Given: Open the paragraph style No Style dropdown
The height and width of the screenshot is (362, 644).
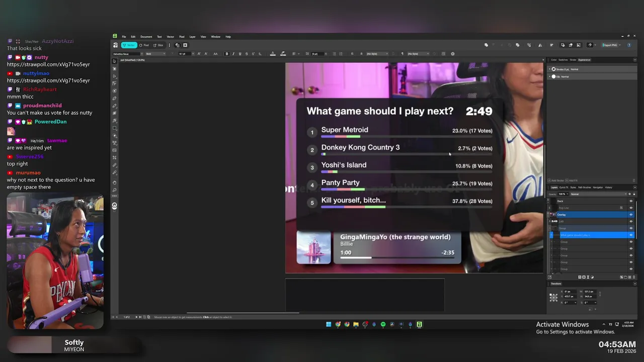Looking at the screenshot, I should click(419, 54).
